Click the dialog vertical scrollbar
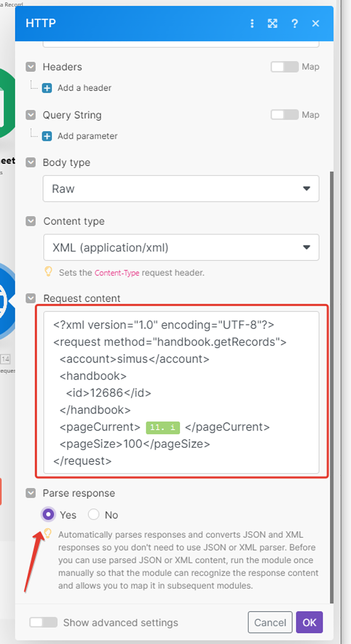Image resolution: width=351 pixels, height=644 pixels. (331, 387)
